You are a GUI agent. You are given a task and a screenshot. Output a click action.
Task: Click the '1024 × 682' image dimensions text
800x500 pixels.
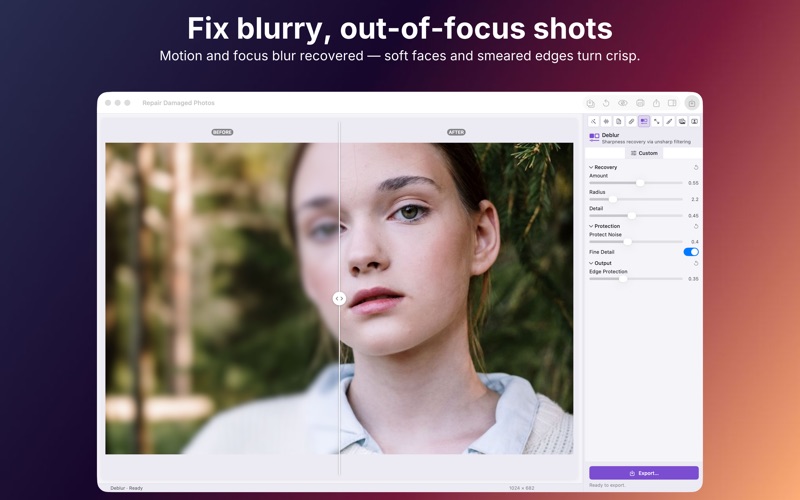(521, 488)
